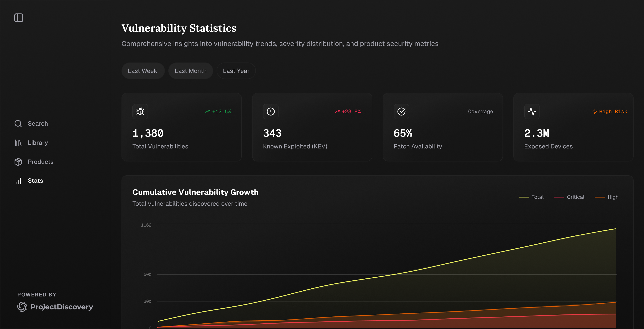Select the Last Year filter
The height and width of the screenshot is (329, 644).
coord(236,71)
